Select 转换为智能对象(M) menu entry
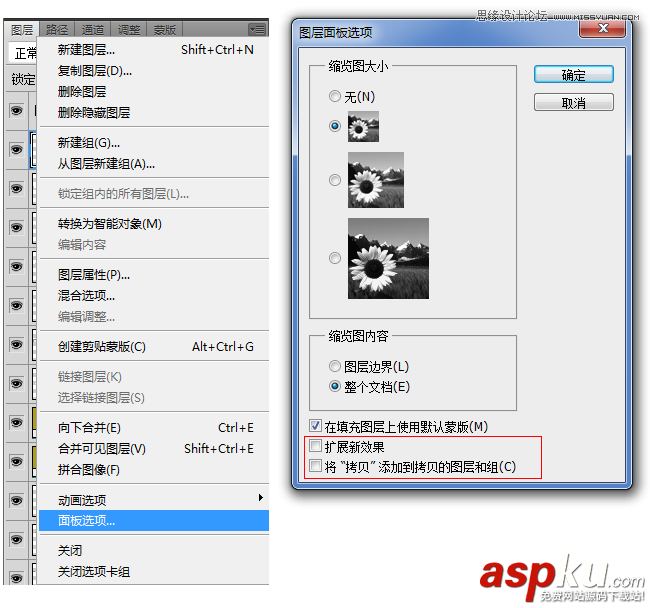The width and height of the screenshot is (650, 608). point(154,224)
